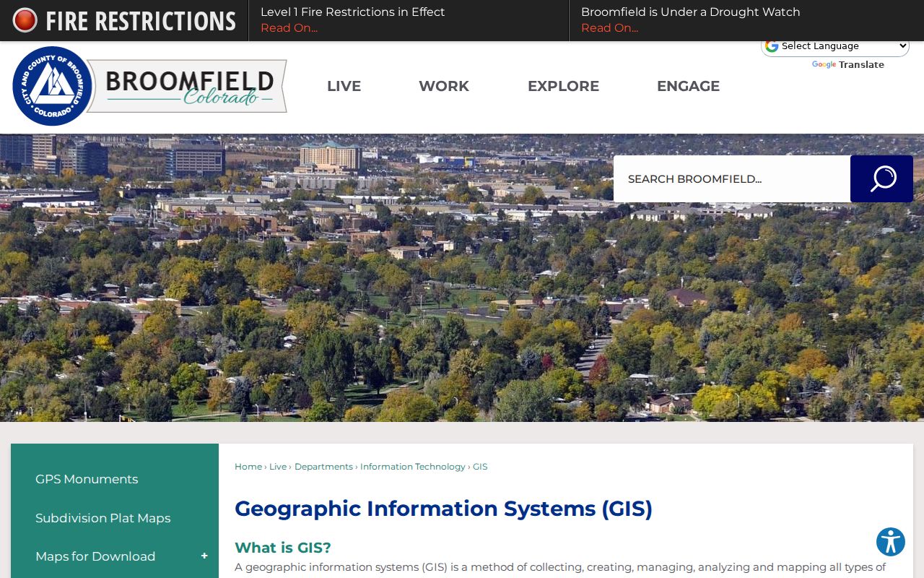The height and width of the screenshot is (578, 924).
Task: Open the LIVE menu
Action: (x=344, y=86)
